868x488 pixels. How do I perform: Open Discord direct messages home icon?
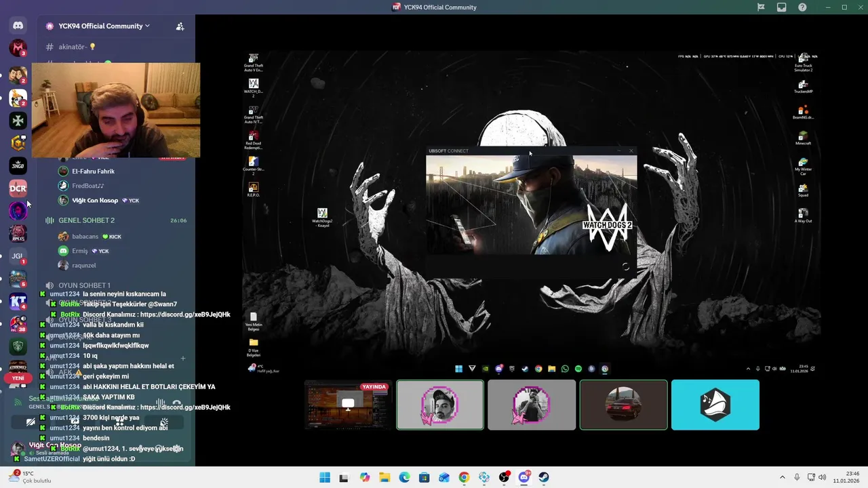coord(18,25)
